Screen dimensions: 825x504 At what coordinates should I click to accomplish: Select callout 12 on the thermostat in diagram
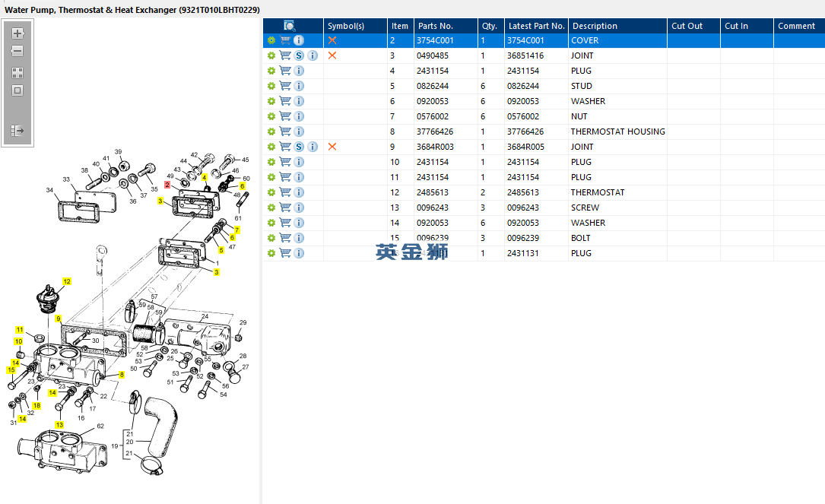click(x=67, y=281)
